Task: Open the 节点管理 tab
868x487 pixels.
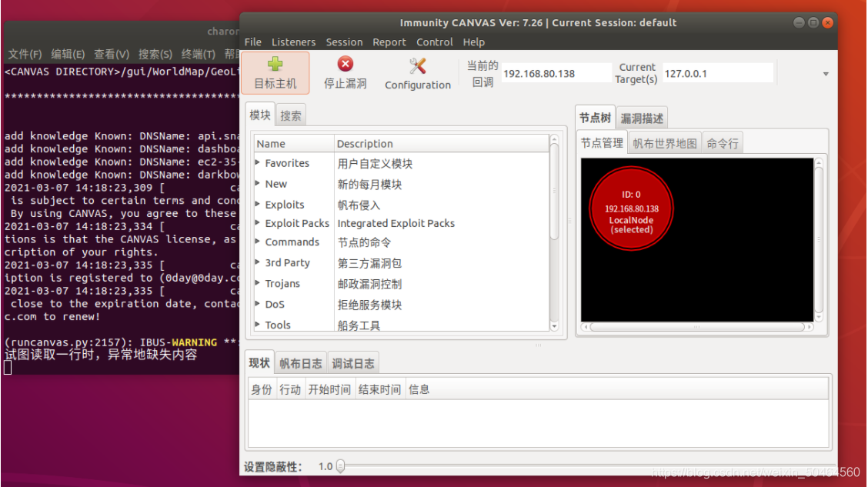Action: [602, 143]
